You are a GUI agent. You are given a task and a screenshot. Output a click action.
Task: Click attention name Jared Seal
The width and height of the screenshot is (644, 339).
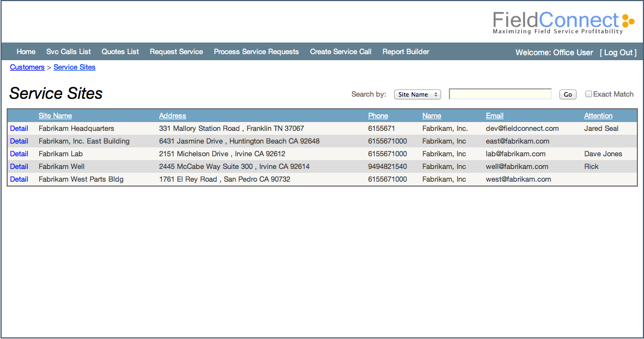[x=601, y=129]
